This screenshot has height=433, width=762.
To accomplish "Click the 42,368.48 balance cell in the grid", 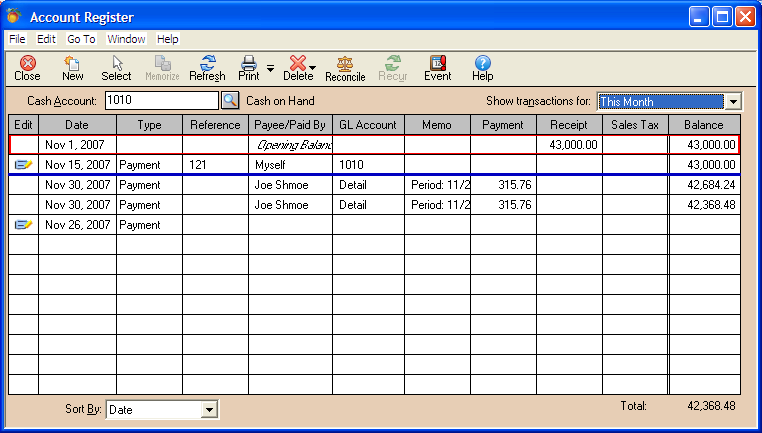I will pyautogui.click(x=704, y=205).
